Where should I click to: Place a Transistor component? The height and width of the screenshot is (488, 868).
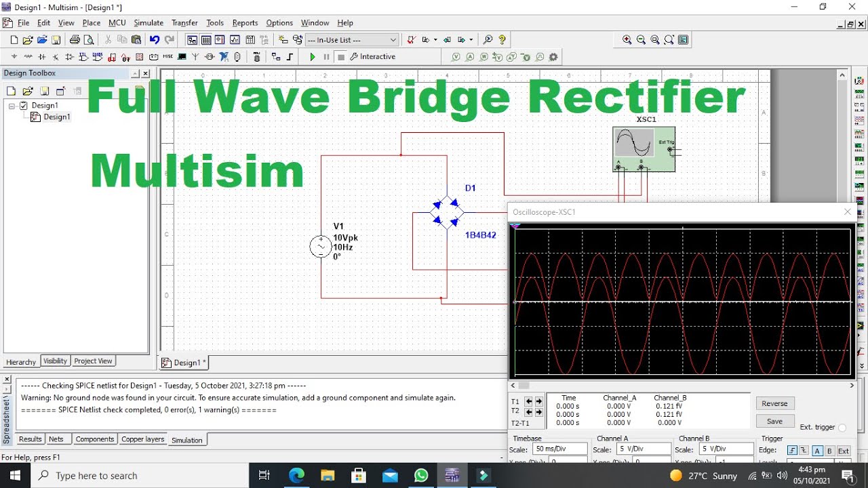point(56,57)
